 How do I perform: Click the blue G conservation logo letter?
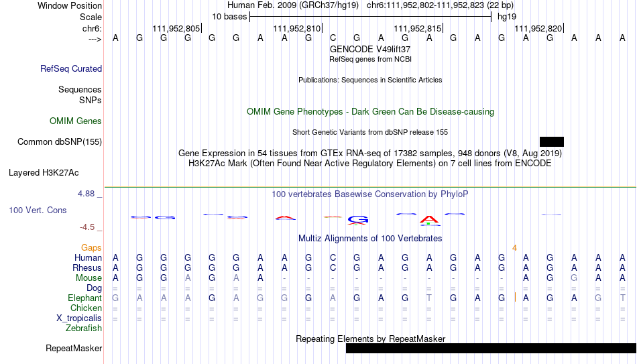(358, 220)
